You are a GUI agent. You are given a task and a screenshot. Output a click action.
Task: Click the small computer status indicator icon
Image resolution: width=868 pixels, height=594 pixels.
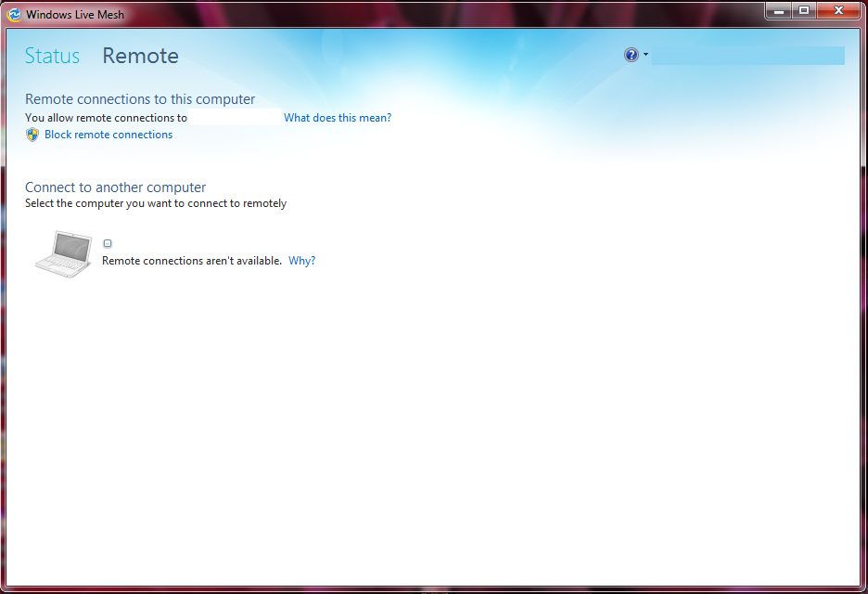tap(108, 243)
